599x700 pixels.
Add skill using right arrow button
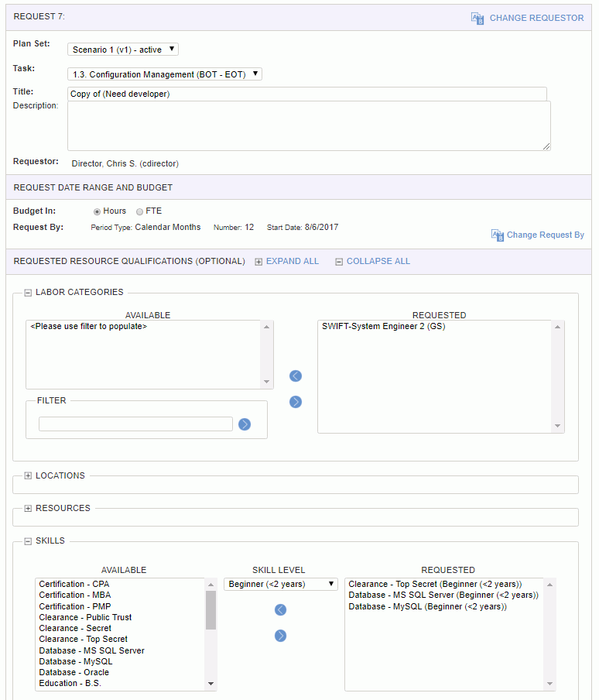280,635
